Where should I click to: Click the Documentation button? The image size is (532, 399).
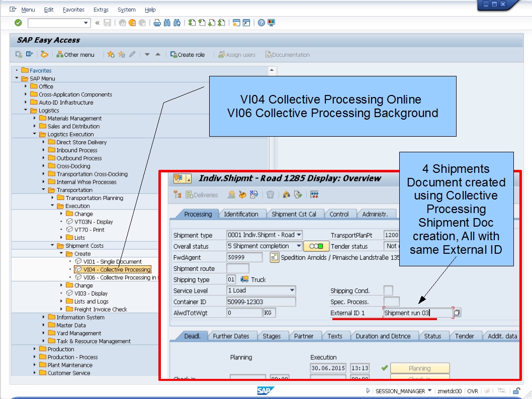tap(288, 55)
